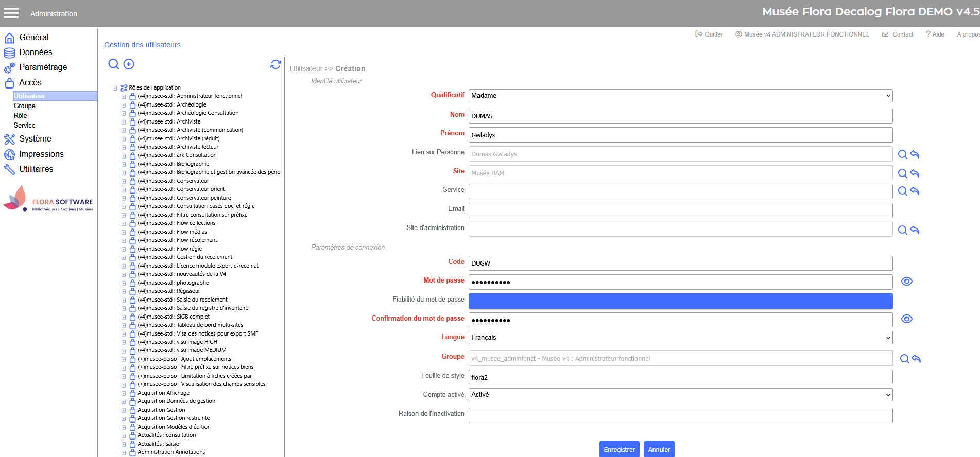Open the Langue dropdown
This screenshot has width=980, height=457.
(x=680, y=338)
